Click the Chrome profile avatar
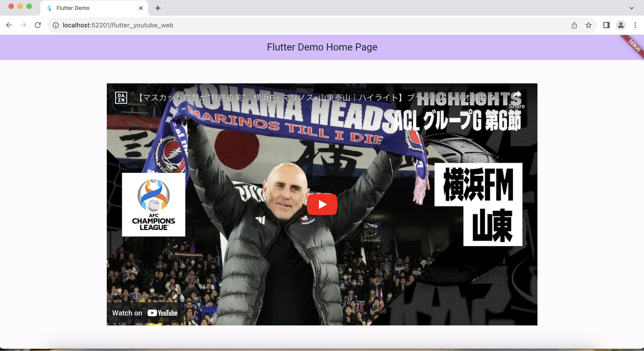644x351 pixels. click(x=621, y=25)
